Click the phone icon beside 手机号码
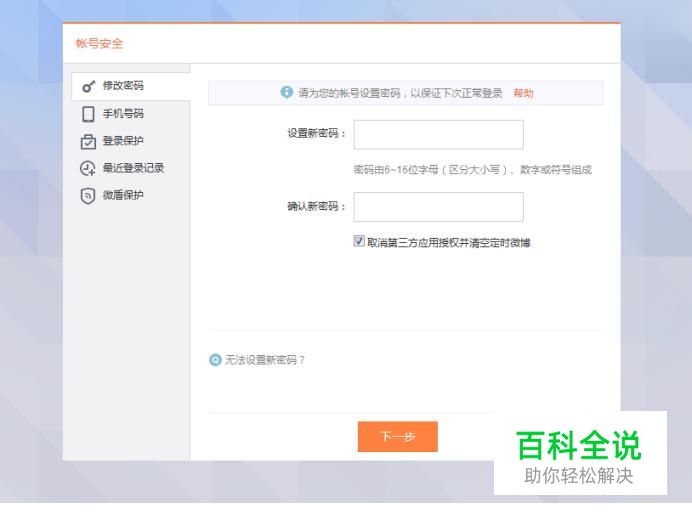The height and width of the screenshot is (520, 692). pos(88,114)
